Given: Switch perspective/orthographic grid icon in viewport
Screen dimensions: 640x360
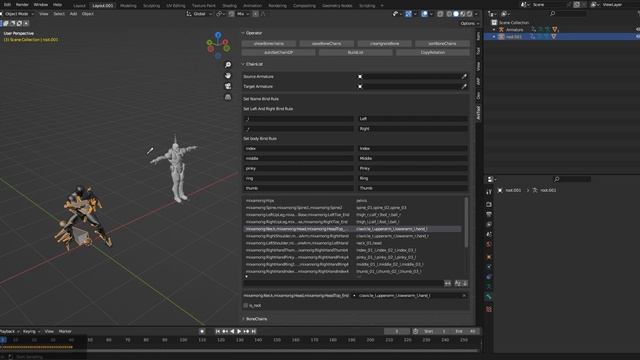Looking at the screenshot, I should click(228, 97).
